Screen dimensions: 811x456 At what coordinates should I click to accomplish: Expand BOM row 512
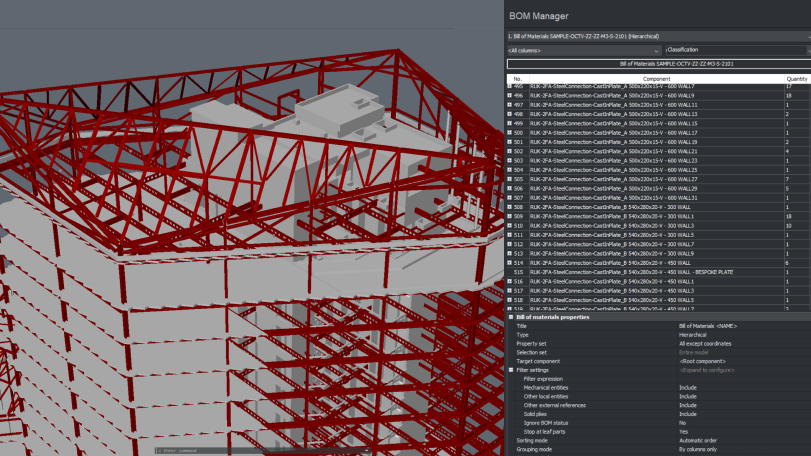coord(509,245)
